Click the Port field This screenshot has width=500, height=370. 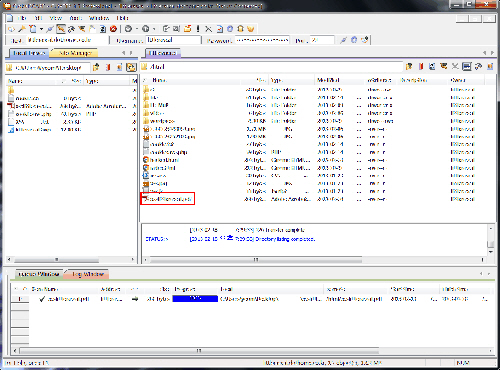point(322,40)
